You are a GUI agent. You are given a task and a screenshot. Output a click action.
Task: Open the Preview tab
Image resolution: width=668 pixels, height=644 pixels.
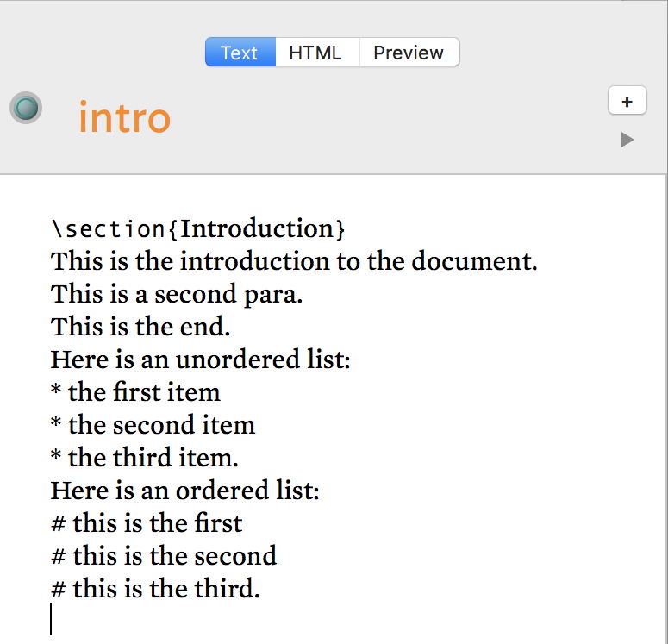point(409,53)
